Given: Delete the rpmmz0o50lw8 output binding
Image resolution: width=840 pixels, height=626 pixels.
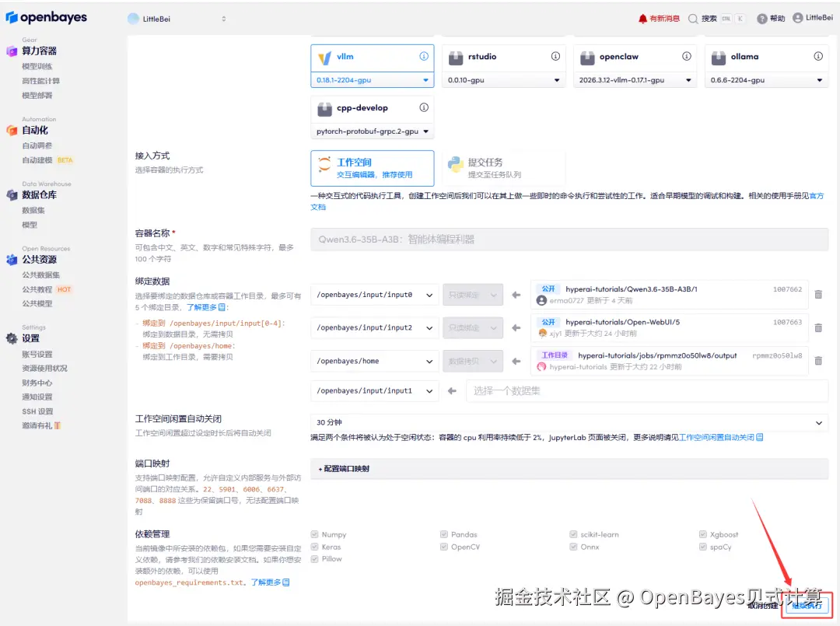Looking at the screenshot, I should [818, 361].
